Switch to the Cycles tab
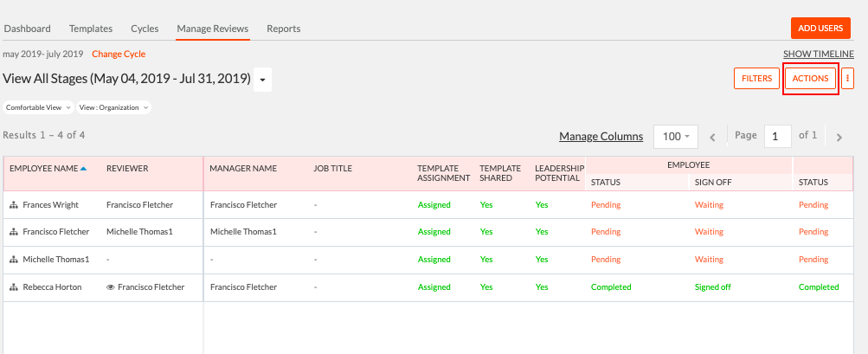Image resolution: width=868 pixels, height=354 pixels. click(x=145, y=29)
